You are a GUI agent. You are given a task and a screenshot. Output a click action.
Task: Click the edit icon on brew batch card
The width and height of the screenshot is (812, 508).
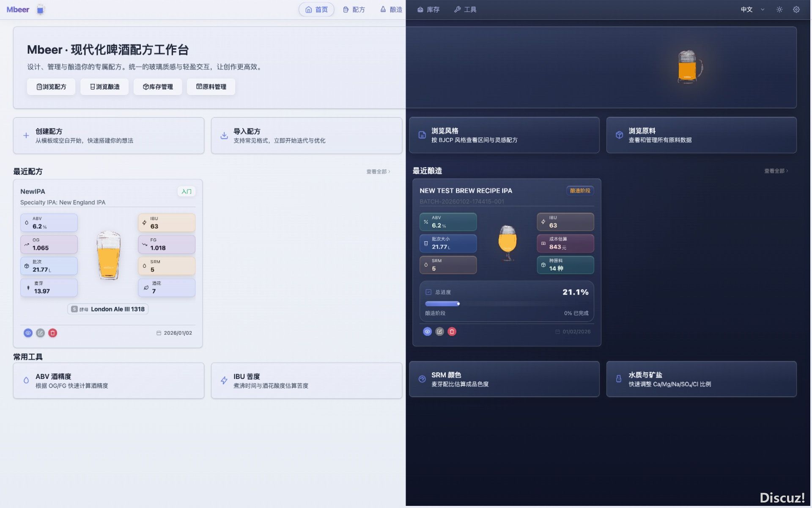(x=439, y=332)
